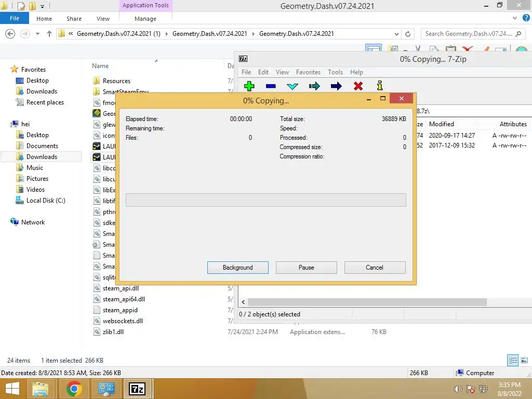The image size is (532, 399).
Task: Select Downloads under Favorites
Action: (42, 91)
